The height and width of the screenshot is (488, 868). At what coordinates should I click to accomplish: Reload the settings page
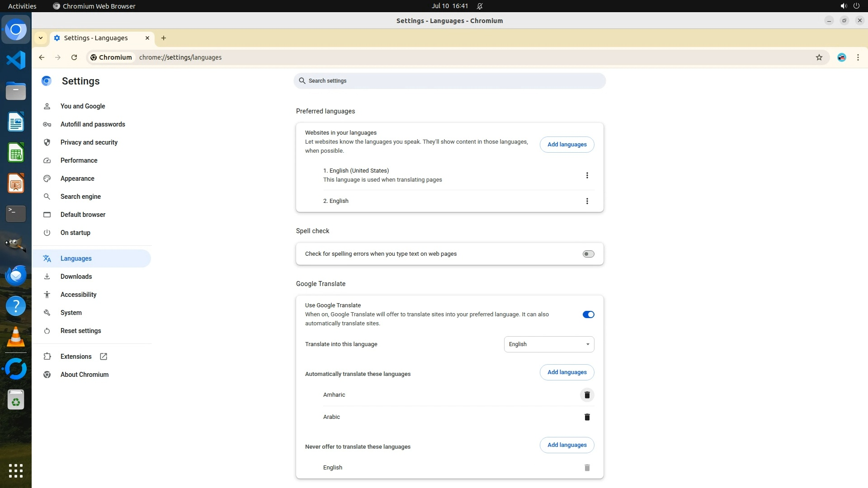(x=74, y=57)
